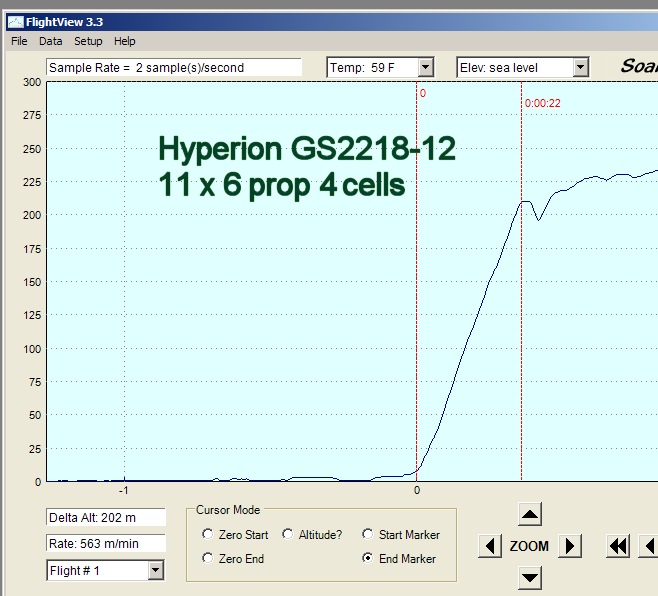Zoom in vertically with up arrow
This screenshot has width=658, height=596.
tap(530, 514)
